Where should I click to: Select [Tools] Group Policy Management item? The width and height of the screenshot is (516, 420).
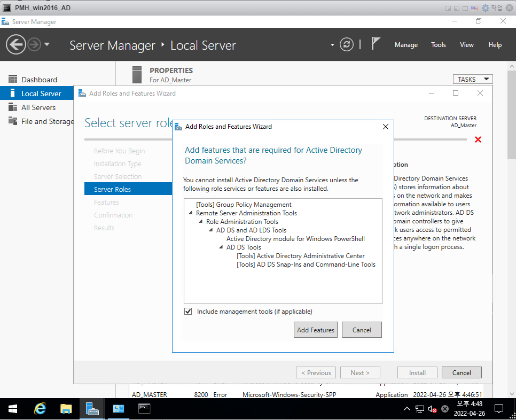click(244, 205)
